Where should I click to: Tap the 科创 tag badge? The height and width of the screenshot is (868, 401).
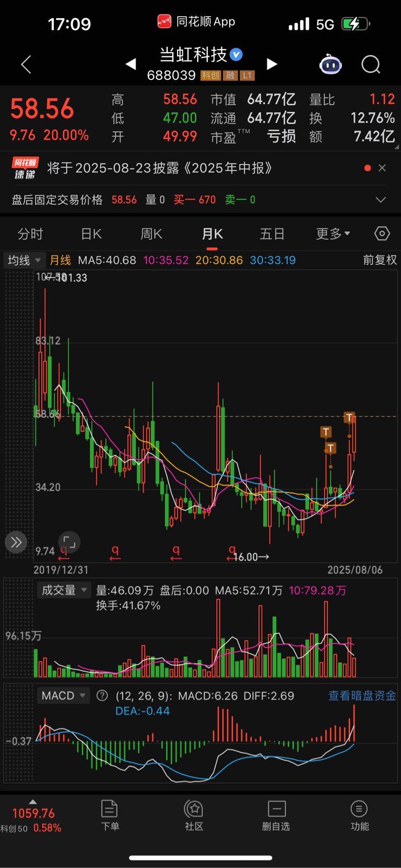tap(211, 76)
